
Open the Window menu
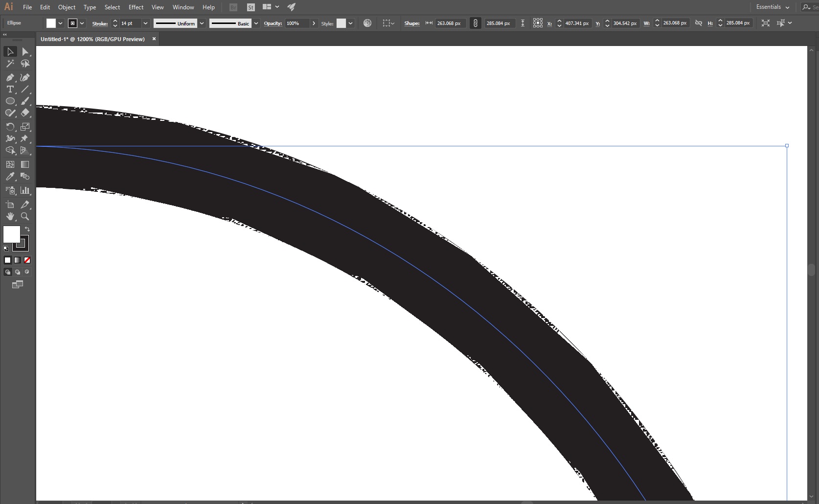183,7
